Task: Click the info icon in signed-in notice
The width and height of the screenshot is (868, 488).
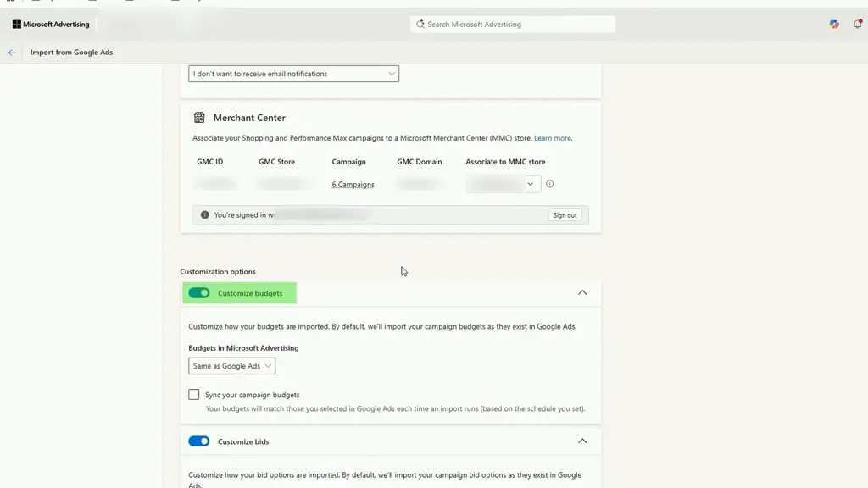Action: point(205,214)
